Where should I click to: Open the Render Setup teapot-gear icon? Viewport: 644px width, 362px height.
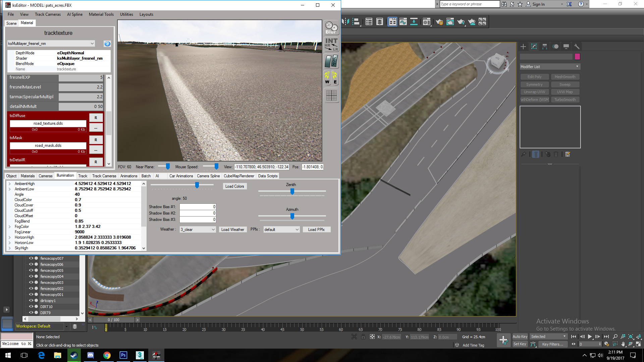click(x=439, y=22)
